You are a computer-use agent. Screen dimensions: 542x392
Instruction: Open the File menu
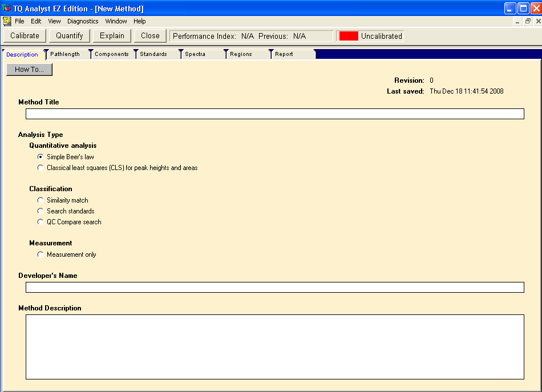(x=19, y=21)
